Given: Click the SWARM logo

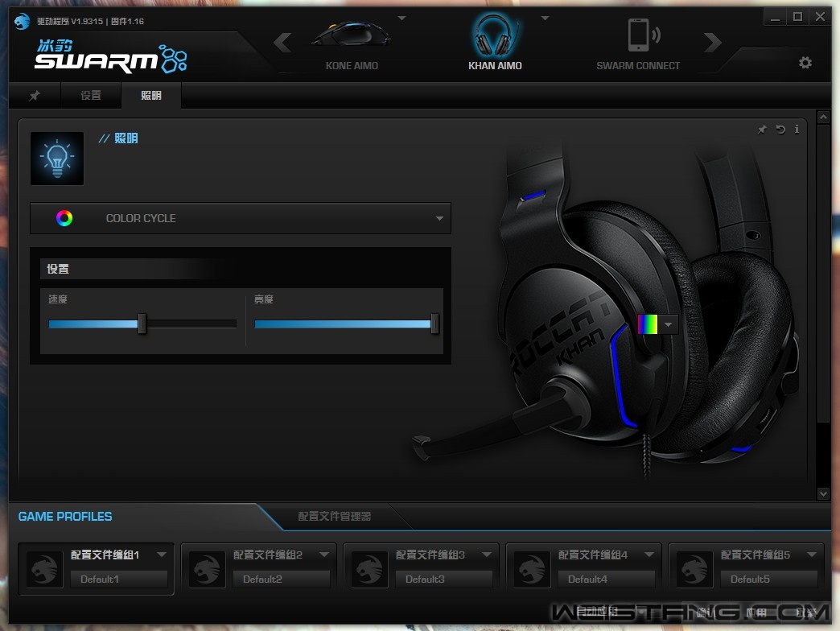Looking at the screenshot, I should coord(111,56).
